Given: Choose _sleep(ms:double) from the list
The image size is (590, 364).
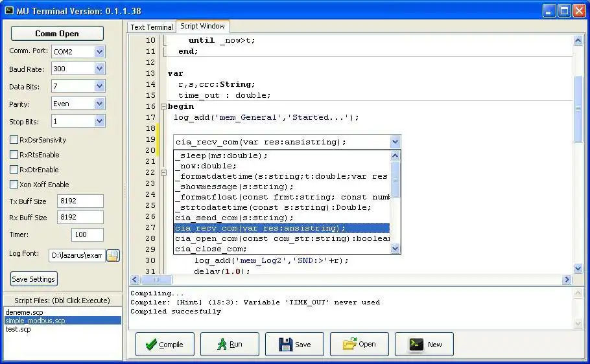Looking at the screenshot, I should point(282,155).
